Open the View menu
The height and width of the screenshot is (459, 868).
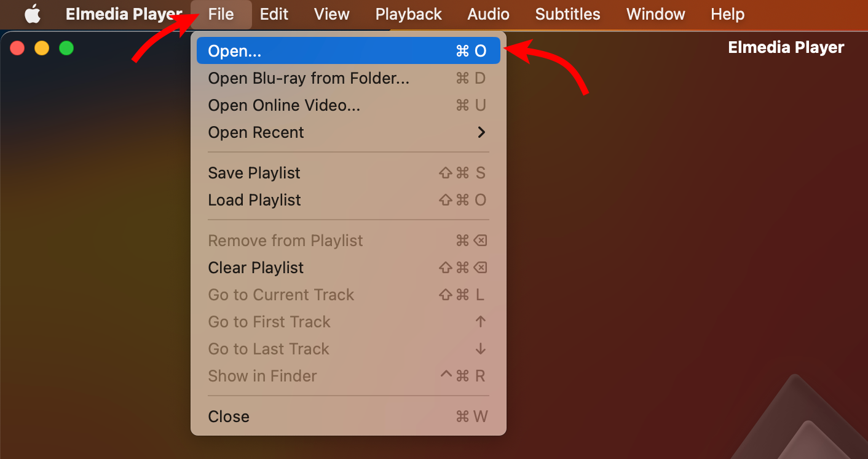[x=332, y=14]
